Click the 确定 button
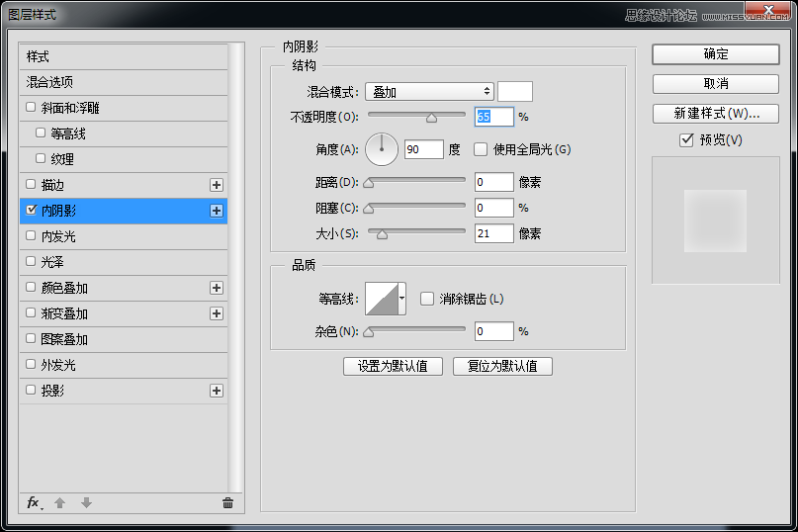Screen dimensions: 798x532 (x=716, y=54)
